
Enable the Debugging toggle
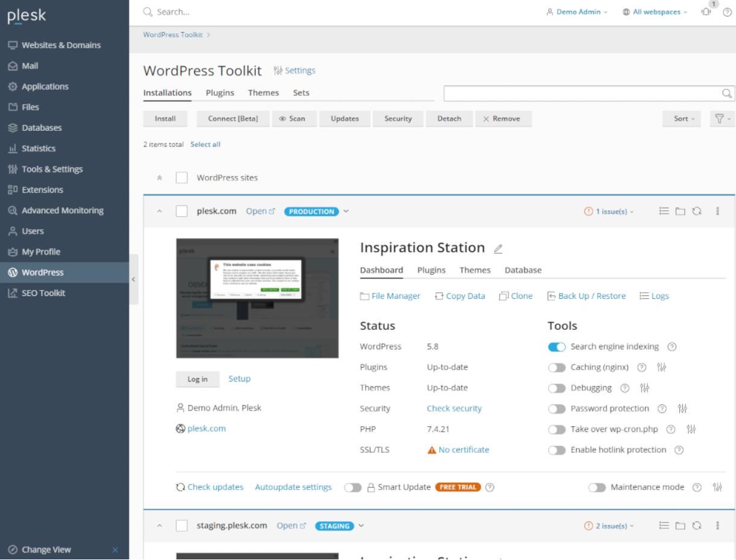pos(557,388)
